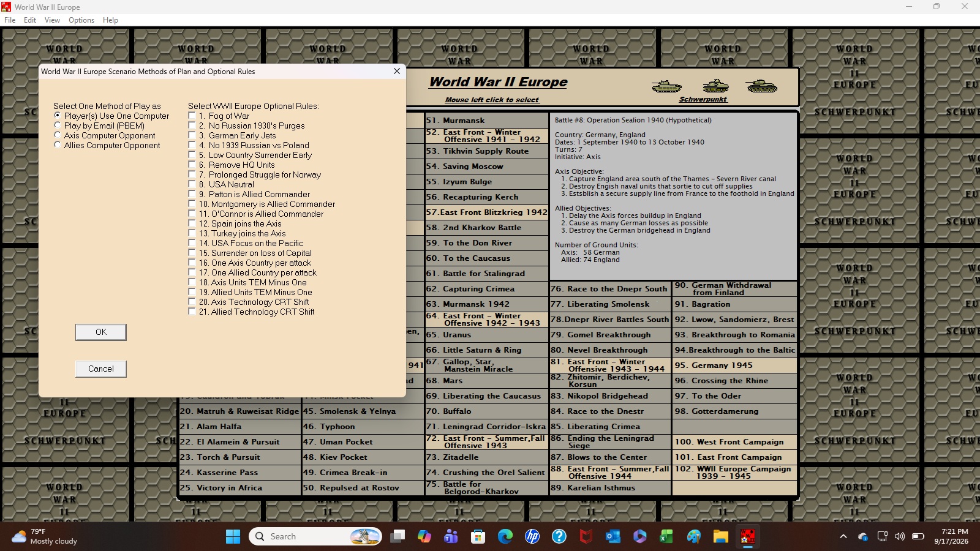Open the Excel taskbar icon
980x551 pixels.
coord(666,536)
